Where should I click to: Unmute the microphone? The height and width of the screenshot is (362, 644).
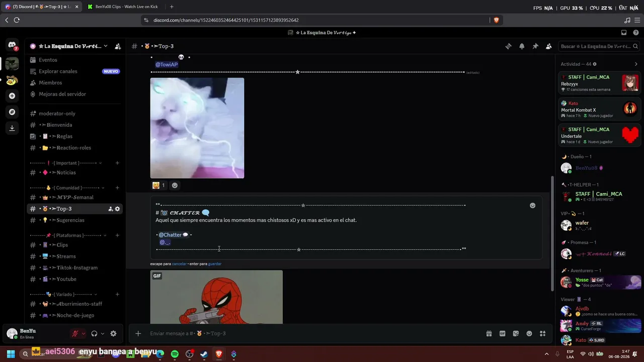pyautogui.click(x=75, y=333)
